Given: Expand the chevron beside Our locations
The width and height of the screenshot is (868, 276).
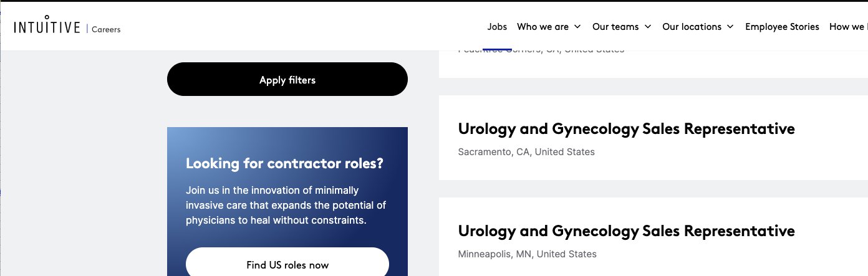Looking at the screenshot, I should point(730,27).
